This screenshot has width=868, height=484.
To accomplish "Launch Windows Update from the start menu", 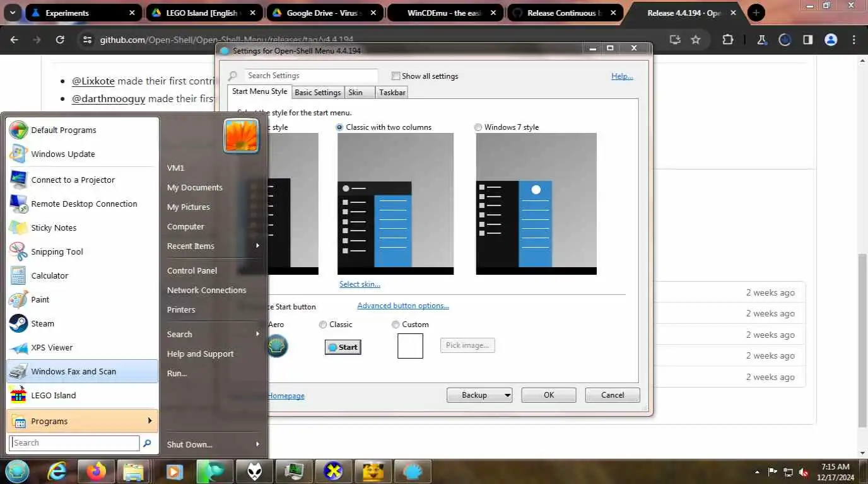I will pyautogui.click(x=82, y=154).
